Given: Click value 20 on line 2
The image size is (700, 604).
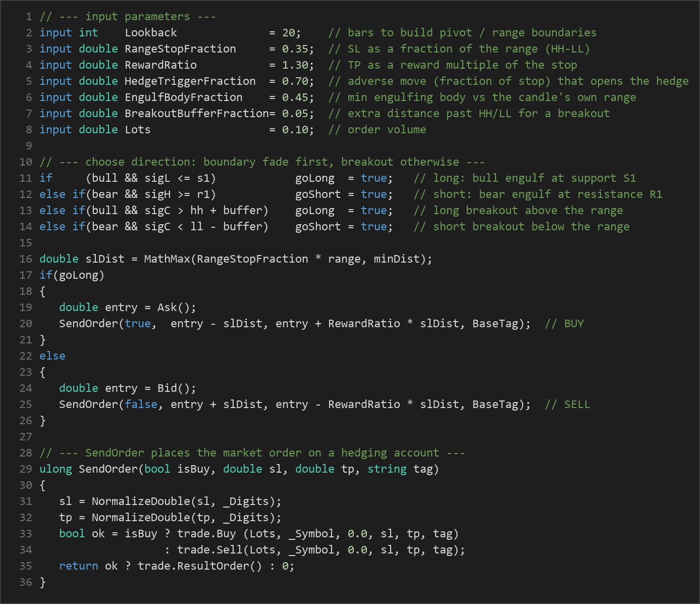Looking at the screenshot, I should click(289, 33).
